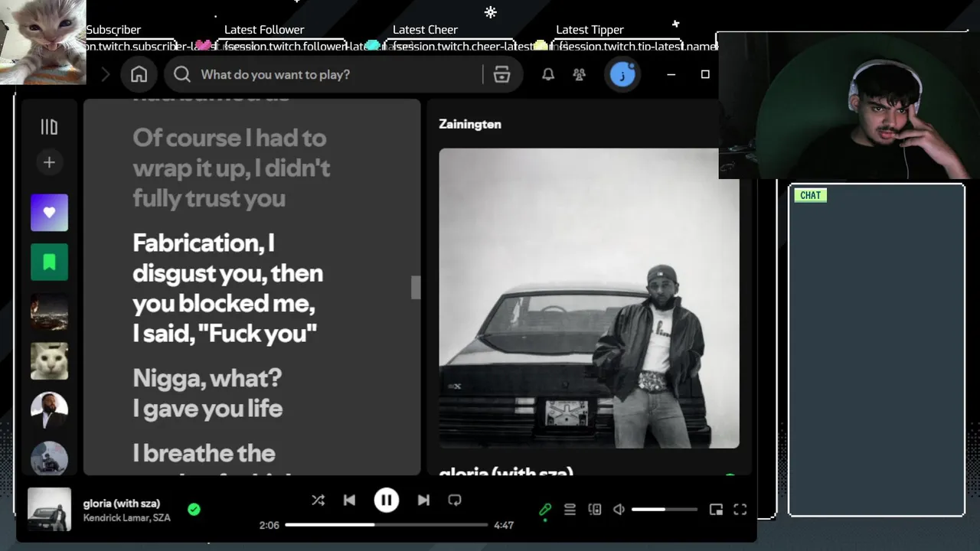Click the CHAT label in overlay
The height and width of the screenshot is (551, 980).
click(x=810, y=195)
